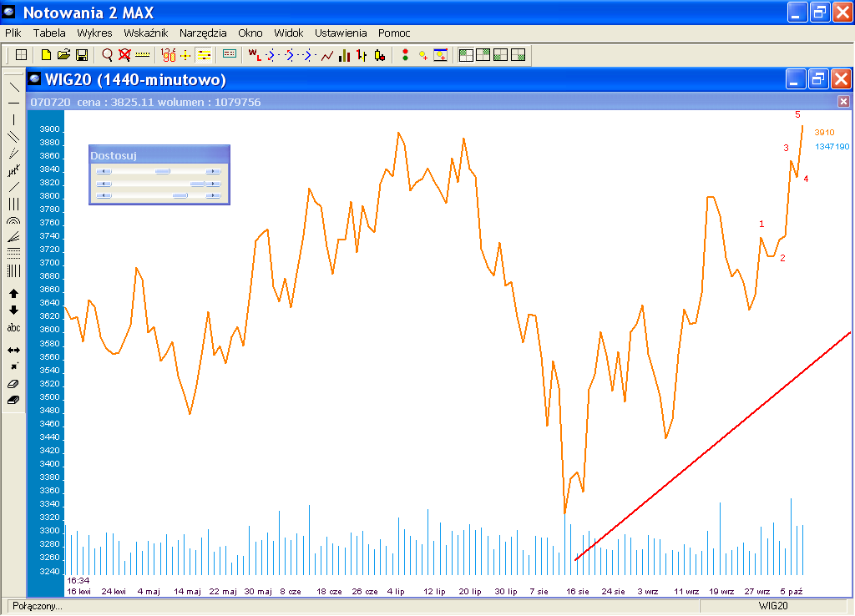Click the up arrow marker tool
The height and width of the screenshot is (616, 855).
pos(13,293)
